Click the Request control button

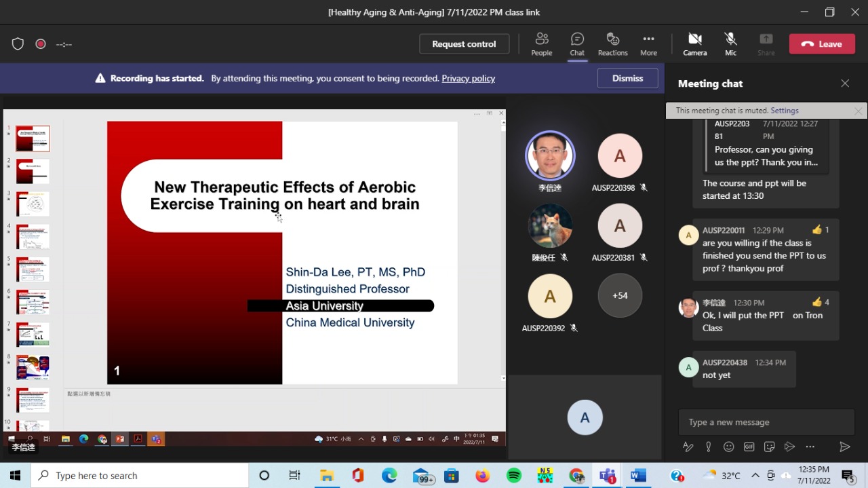[x=464, y=44]
